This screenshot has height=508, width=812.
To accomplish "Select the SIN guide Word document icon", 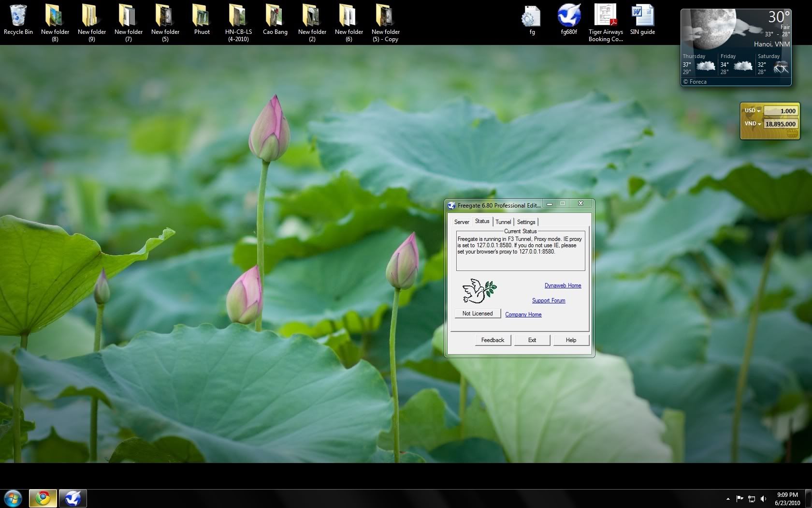I will 642,19.
